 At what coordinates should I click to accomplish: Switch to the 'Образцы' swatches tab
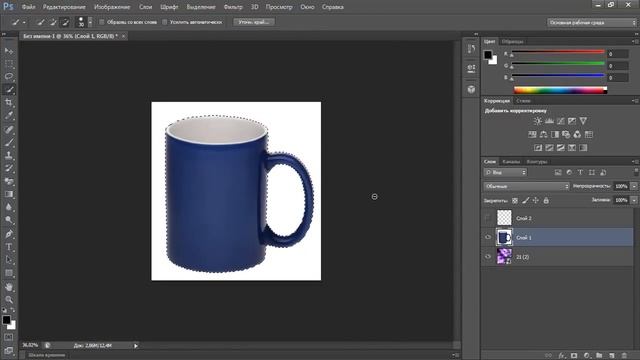(x=512, y=42)
